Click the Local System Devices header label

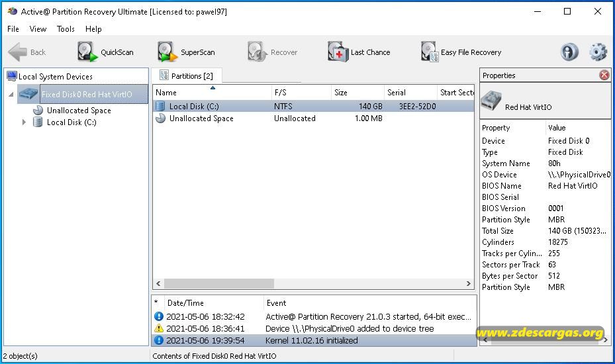pos(56,77)
